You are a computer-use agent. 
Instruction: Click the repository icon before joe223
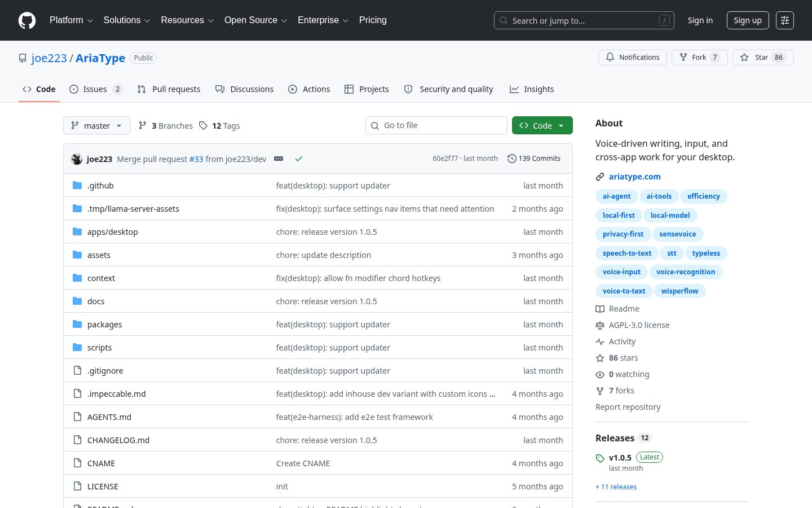pos(23,58)
